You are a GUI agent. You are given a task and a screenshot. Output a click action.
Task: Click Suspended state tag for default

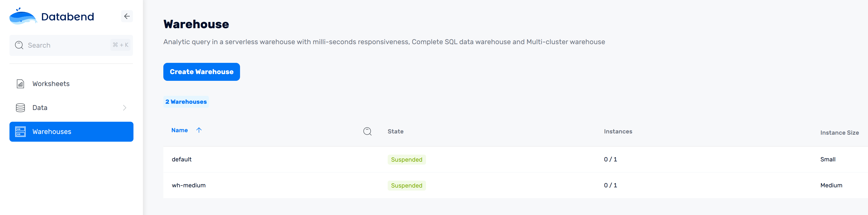coord(406,160)
